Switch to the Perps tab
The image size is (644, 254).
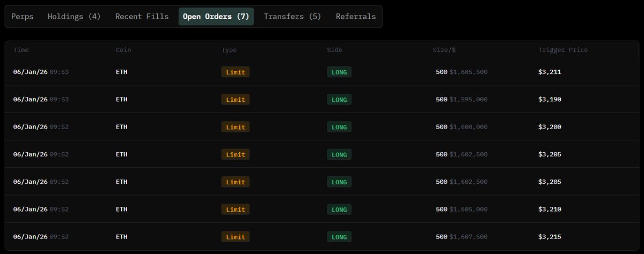[x=23, y=17]
